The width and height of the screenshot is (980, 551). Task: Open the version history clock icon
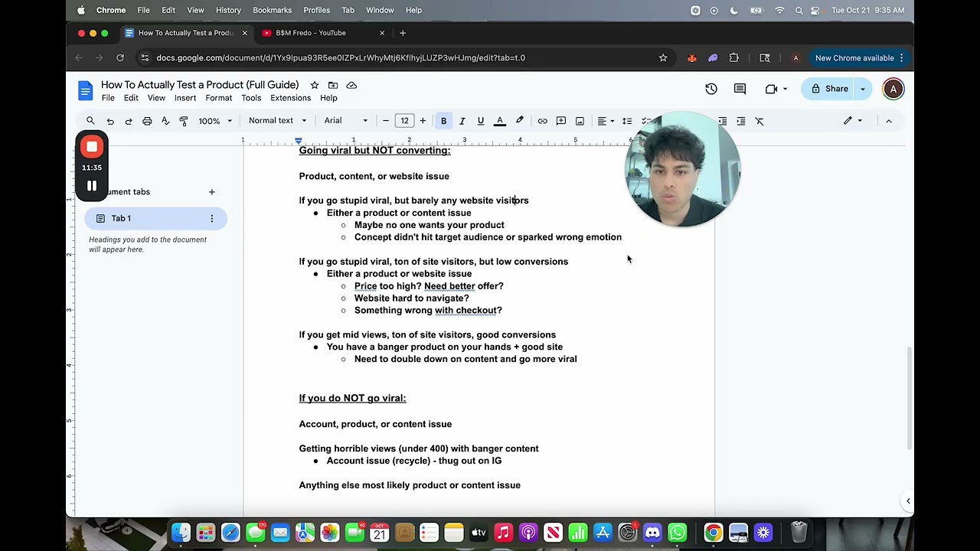click(x=711, y=89)
